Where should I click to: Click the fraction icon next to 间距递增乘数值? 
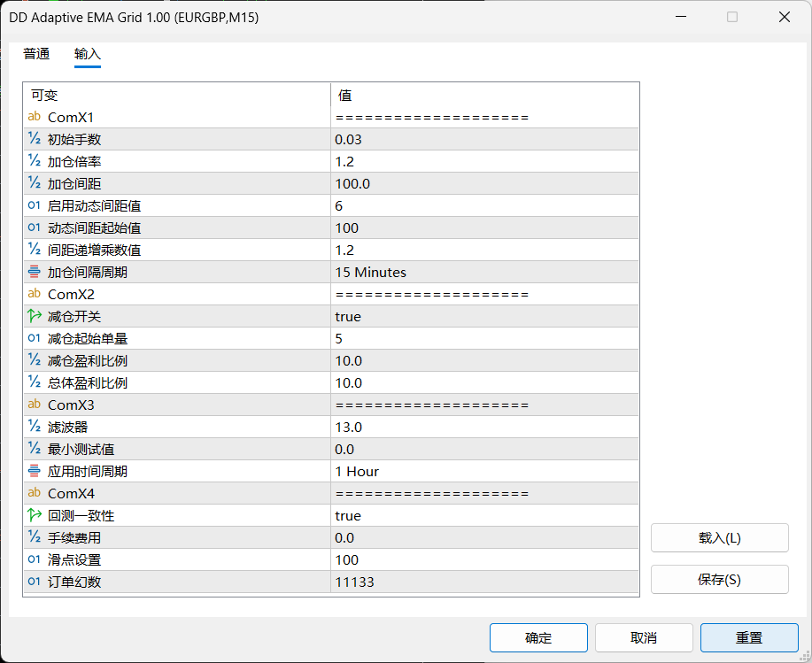point(35,250)
